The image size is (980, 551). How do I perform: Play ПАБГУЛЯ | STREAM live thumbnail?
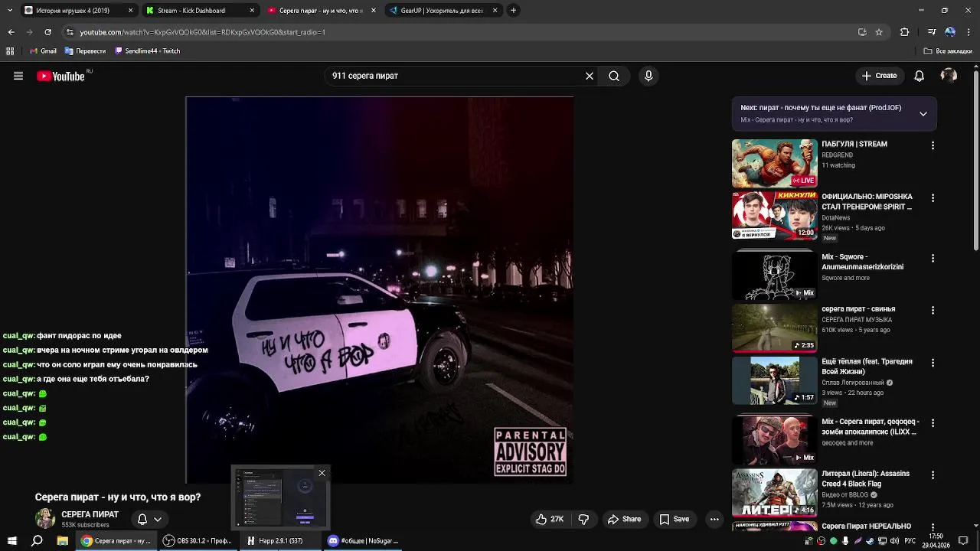click(774, 163)
